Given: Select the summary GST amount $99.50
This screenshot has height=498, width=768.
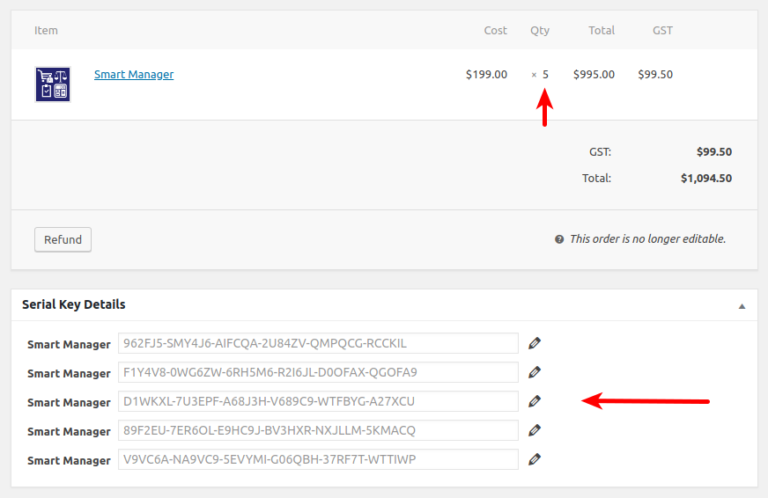Looking at the screenshot, I should click(714, 152).
